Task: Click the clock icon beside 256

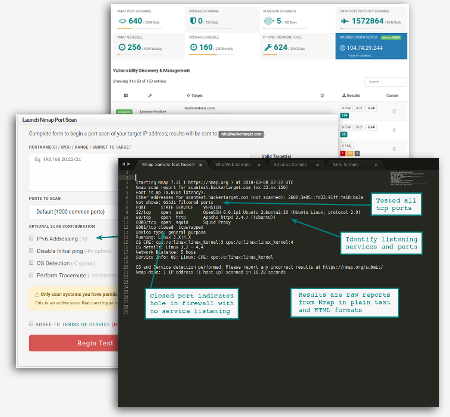Action: 122,47
